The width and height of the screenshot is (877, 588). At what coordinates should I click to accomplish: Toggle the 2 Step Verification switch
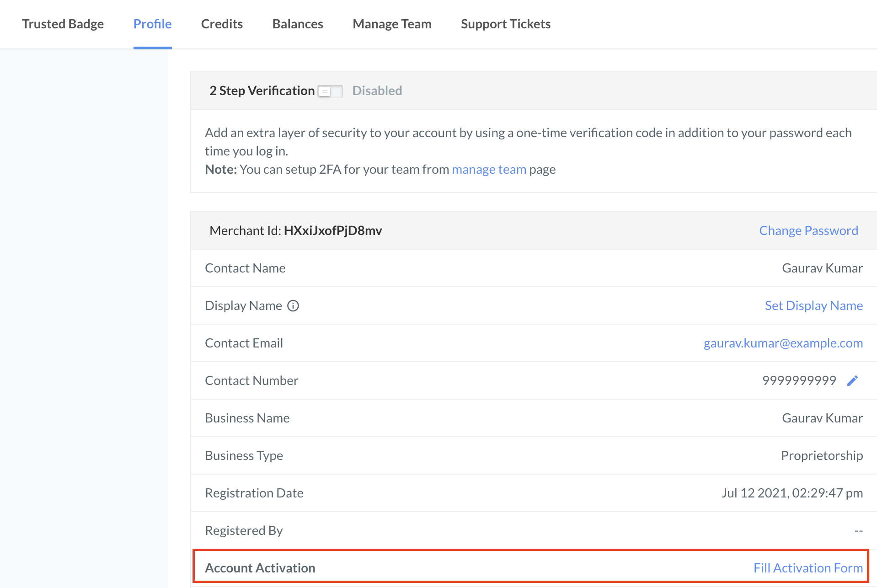[330, 91]
